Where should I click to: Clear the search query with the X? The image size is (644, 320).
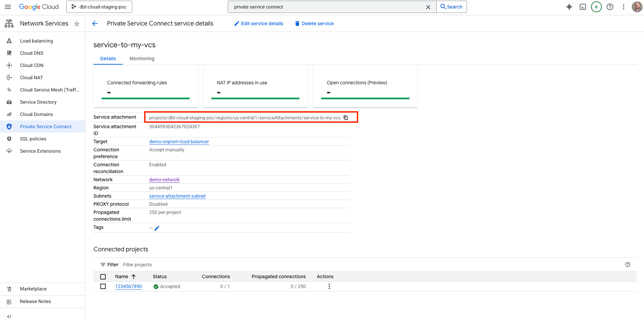coord(428,6)
